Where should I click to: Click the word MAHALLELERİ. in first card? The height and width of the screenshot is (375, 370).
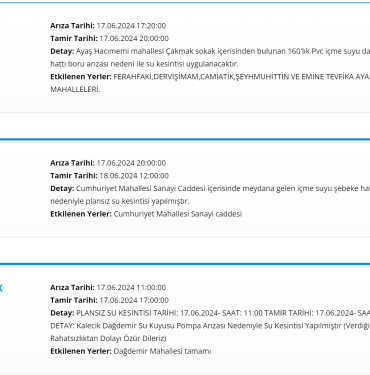point(75,89)
